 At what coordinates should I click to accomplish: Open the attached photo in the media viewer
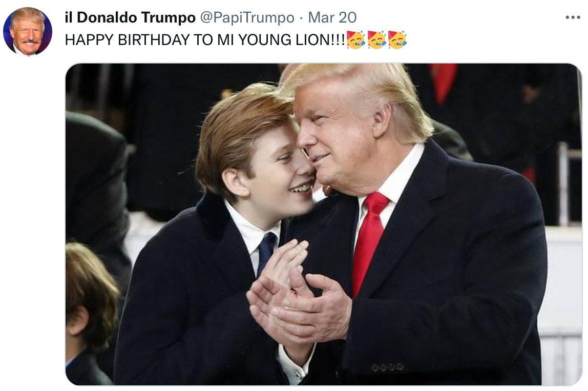[x=324, y=224]
